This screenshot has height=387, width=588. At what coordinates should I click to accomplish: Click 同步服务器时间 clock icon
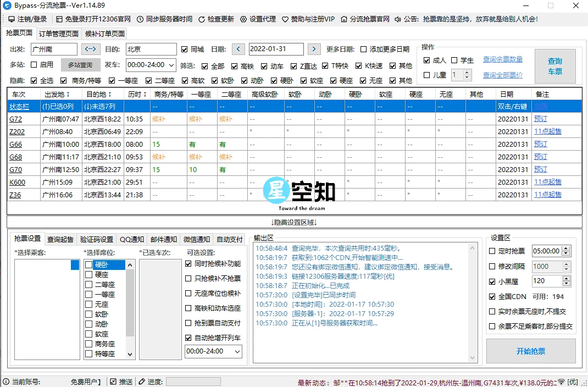click(141, 18)
